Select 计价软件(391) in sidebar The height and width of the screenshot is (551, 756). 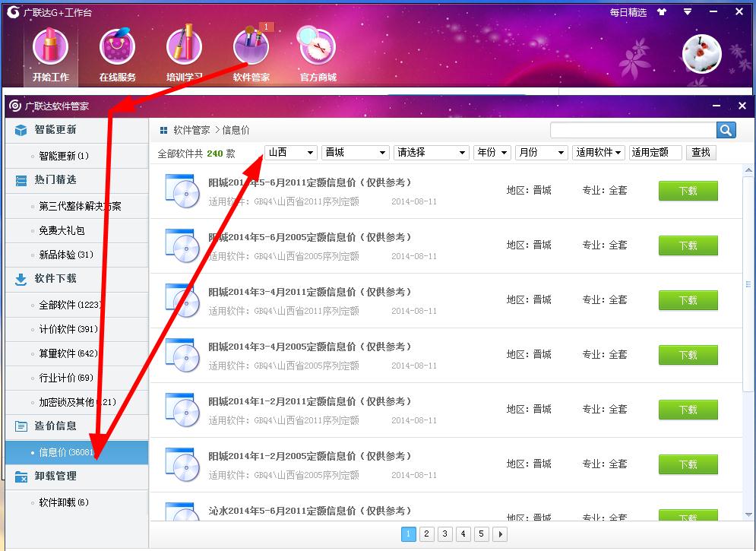coord(77,329)
